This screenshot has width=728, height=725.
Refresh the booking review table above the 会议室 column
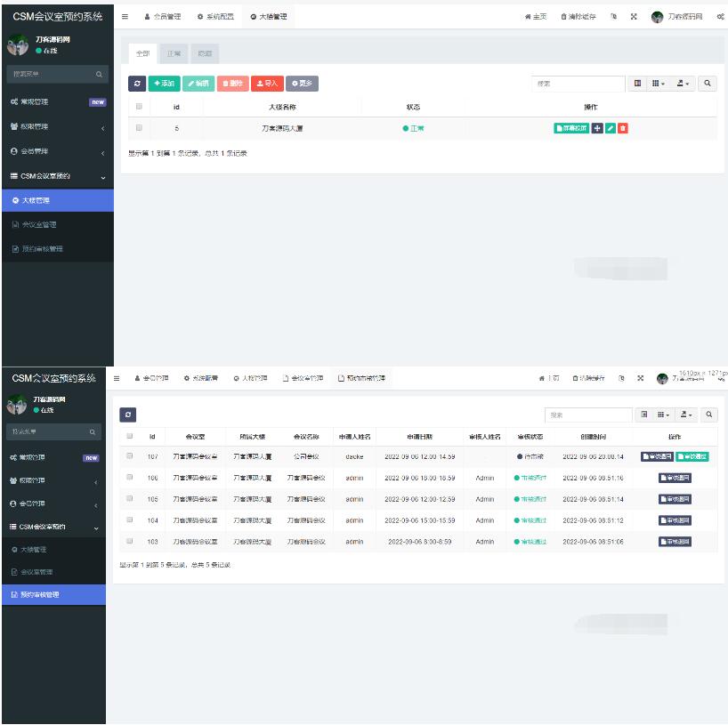tap(129, 415)
